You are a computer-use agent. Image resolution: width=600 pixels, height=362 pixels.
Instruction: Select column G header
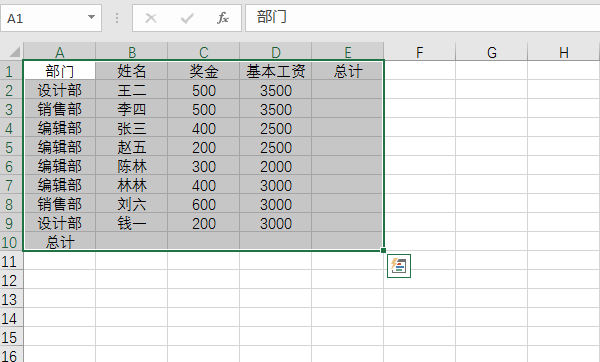[x=491, y=51]
